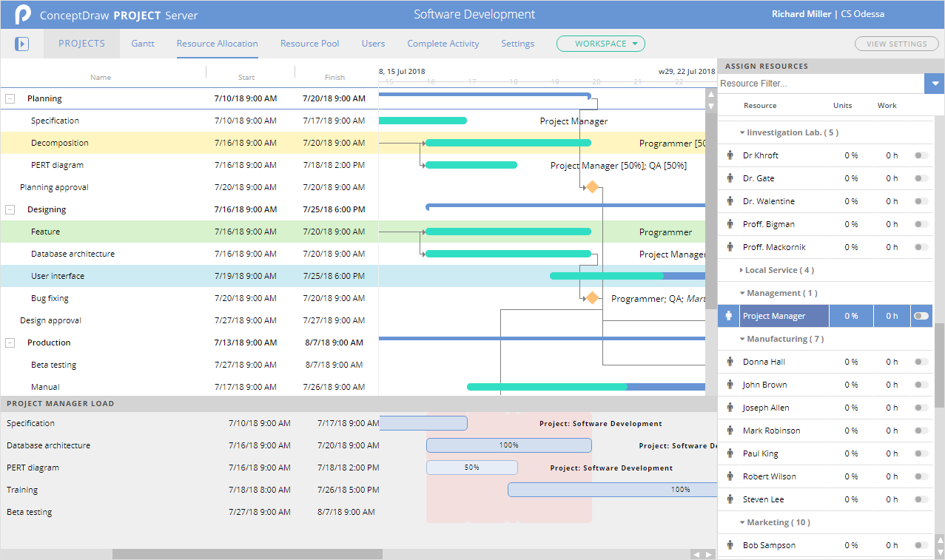The image size is (945, 560).
Task: Toggle assignment switch for Dr. Walentine
Action: (x=921, y=201)
